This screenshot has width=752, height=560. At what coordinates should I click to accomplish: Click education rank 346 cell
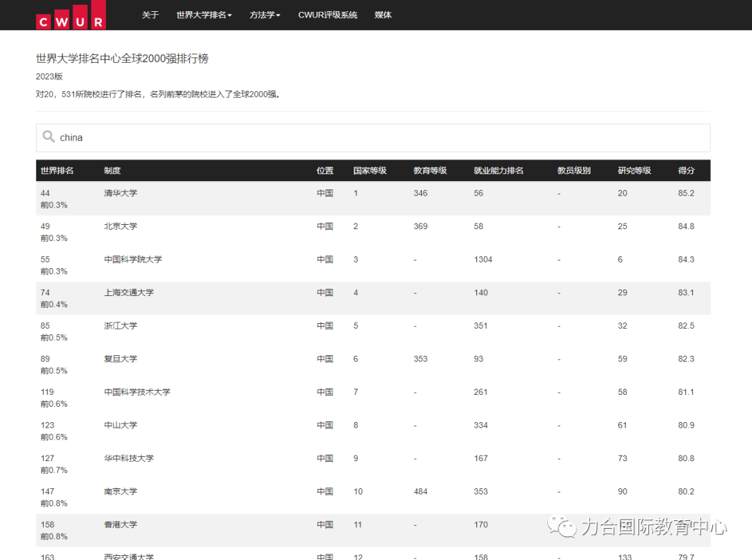pyautogui.click(x=420, y=193)
